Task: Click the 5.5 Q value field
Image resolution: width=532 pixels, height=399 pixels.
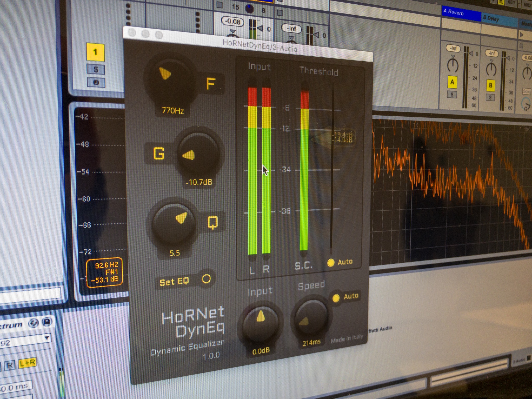Action: tap(175, 253)
